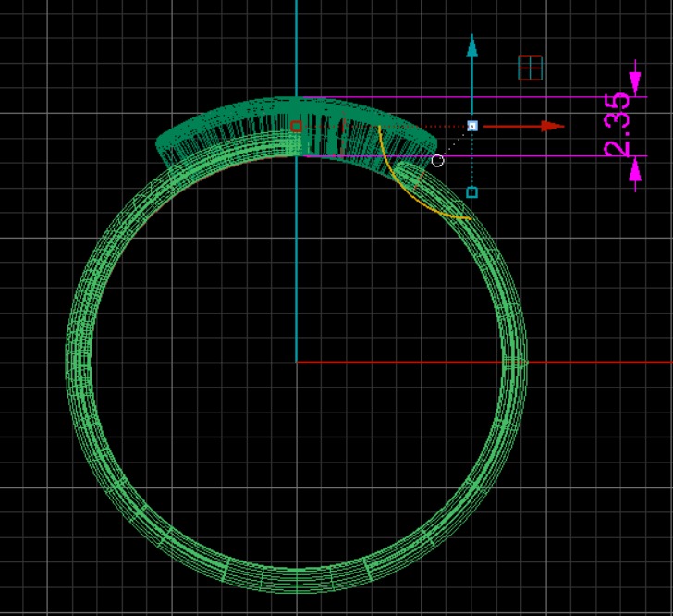Click the lower magenta dimension arrowhead
673x616 pixels.
coord(635,171)
